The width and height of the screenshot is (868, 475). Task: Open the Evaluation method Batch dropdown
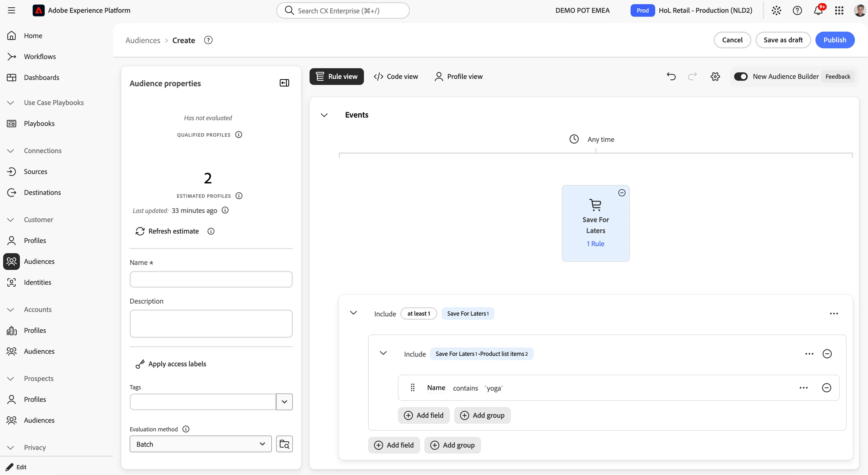pos(201,444)
